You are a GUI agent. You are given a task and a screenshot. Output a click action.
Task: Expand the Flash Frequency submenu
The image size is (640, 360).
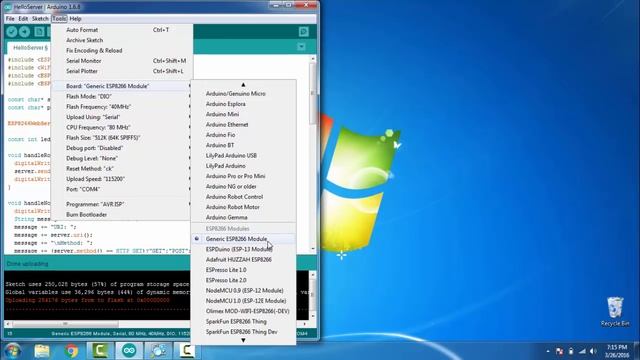click(122, 107)
